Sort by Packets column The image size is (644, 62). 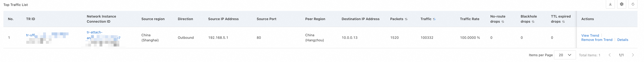[406, 19]
